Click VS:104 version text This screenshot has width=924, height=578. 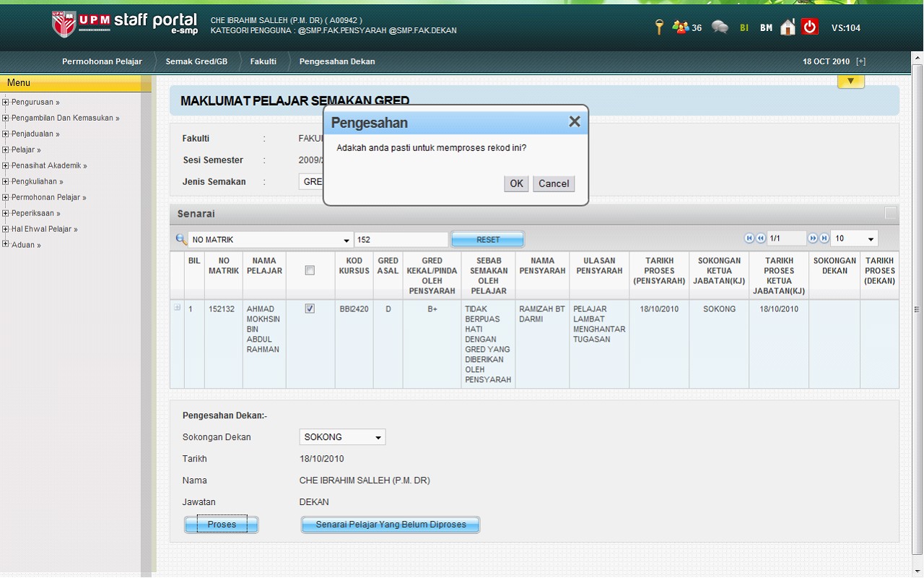846,28
